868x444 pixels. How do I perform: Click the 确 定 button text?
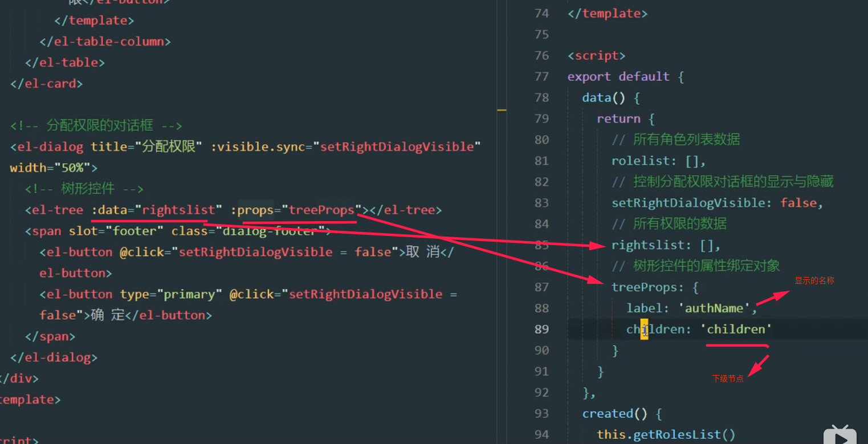(x=108, y=315)
